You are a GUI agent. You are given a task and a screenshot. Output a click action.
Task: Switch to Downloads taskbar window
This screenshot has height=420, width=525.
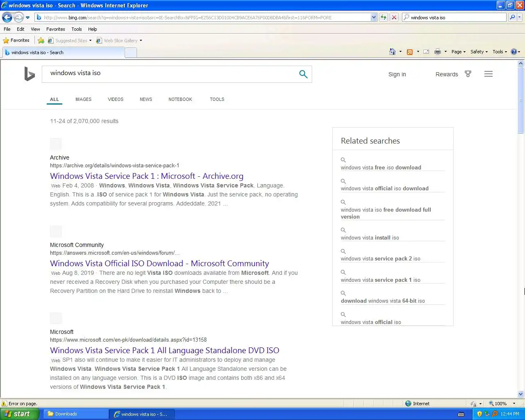tap(75, 414)
